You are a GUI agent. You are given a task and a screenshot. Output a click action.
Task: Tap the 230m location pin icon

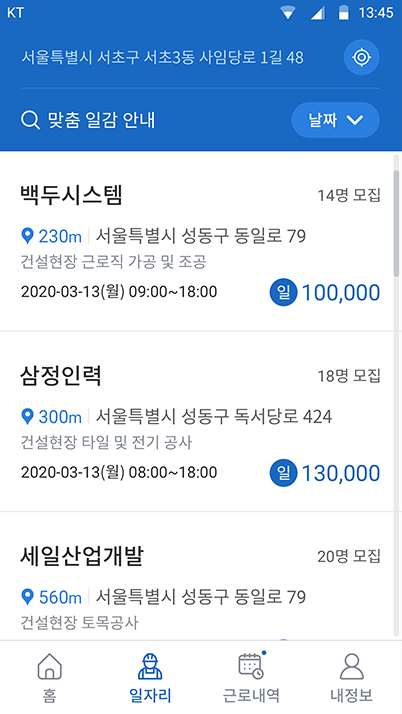[x=28, y=236]
